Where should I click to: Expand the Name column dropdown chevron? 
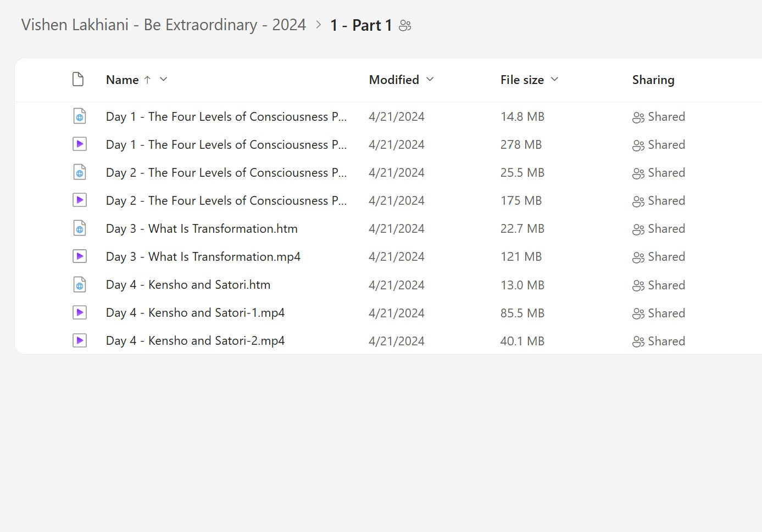[x=164, y=80]
